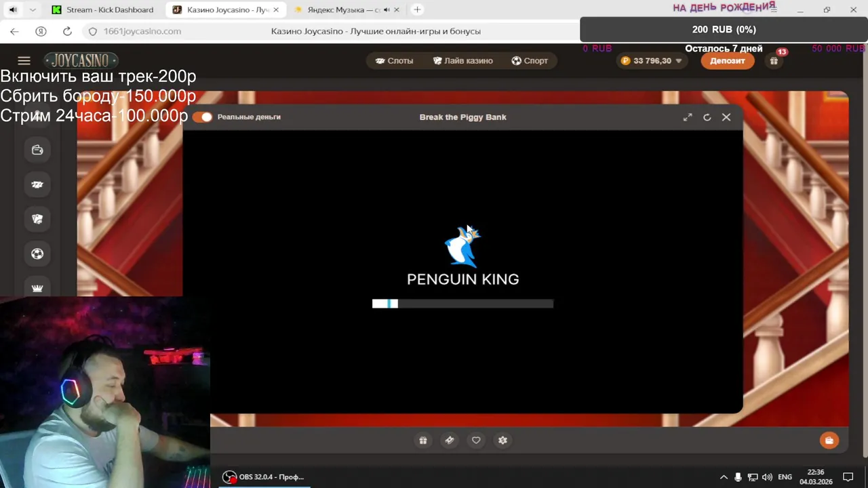Click the Penguin King loading progress bar
Image resolution: width=868 pixels, height=488 pixels.
pyautogui.click(x=462, y=304)
